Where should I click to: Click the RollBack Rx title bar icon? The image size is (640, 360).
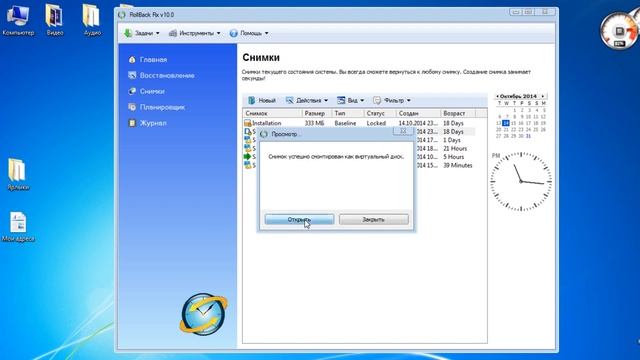click(122, 15)
